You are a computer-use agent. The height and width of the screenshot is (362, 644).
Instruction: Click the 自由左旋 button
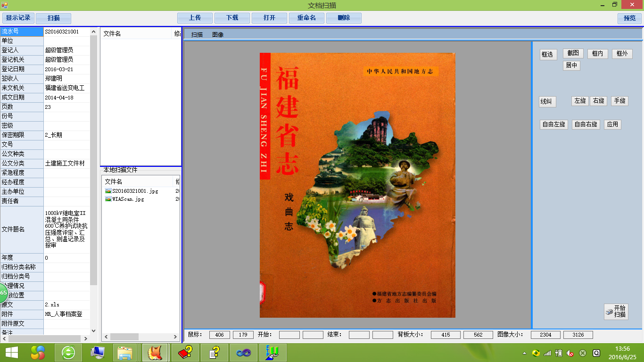(554, 124)
